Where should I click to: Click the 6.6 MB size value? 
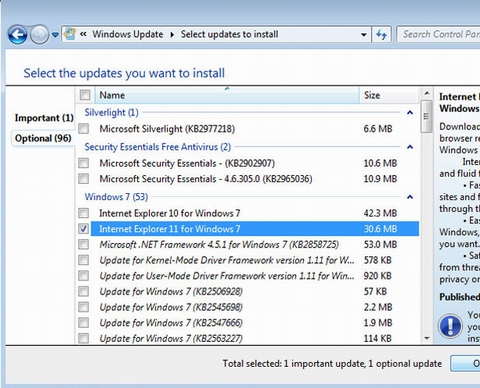click(378, 129)
